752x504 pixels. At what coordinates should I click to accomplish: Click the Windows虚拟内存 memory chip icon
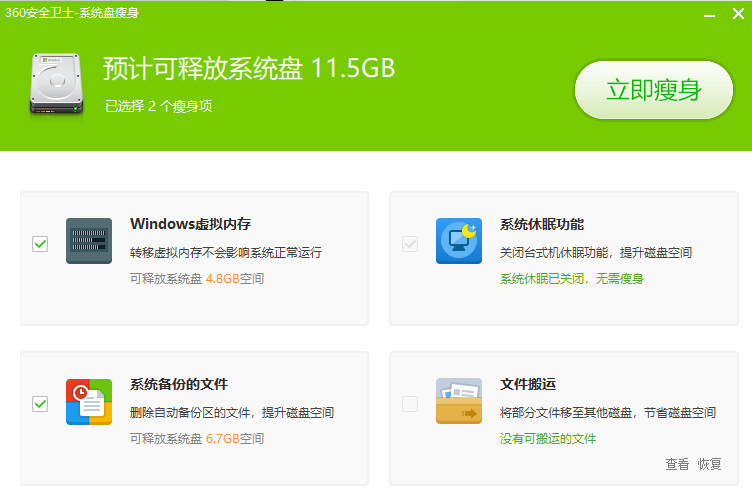(89, 241)
